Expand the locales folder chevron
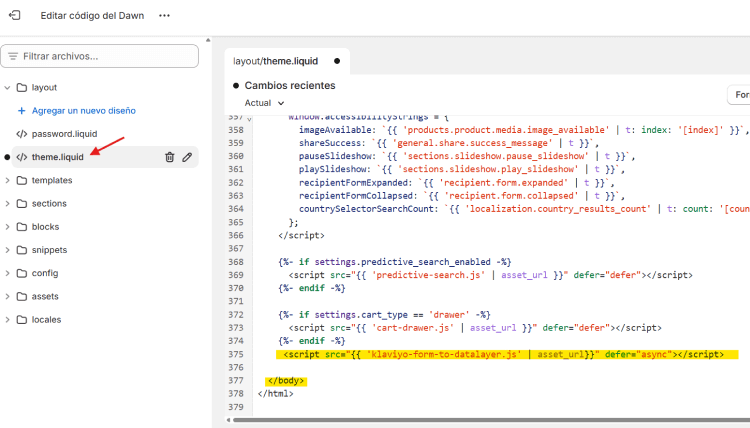750x428 pixels. tap(7, 319)
